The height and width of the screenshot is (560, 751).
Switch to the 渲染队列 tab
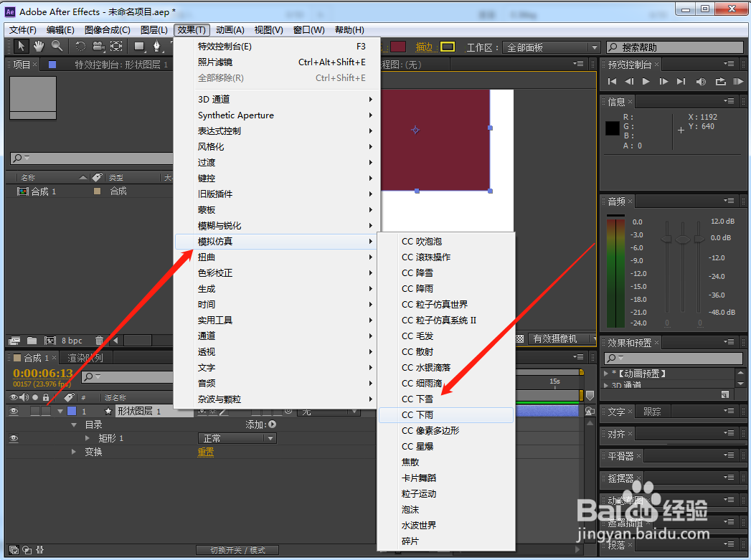coord(85,358)
